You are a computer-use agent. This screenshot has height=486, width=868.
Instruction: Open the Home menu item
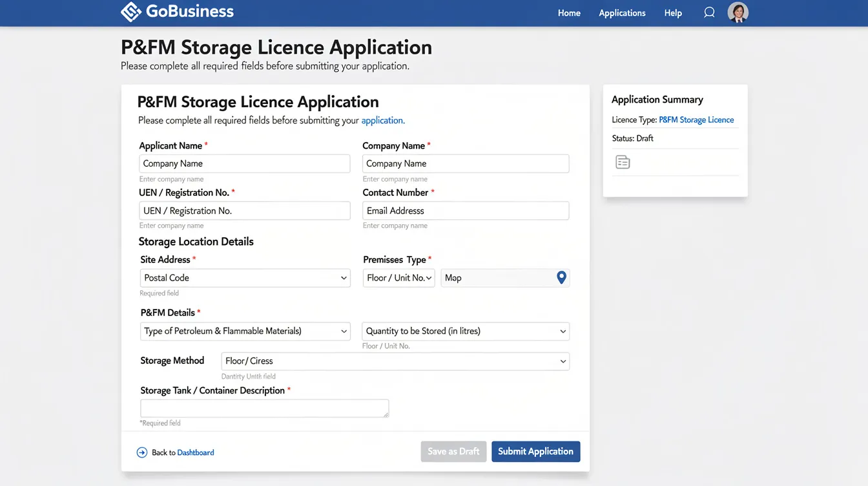569,13
